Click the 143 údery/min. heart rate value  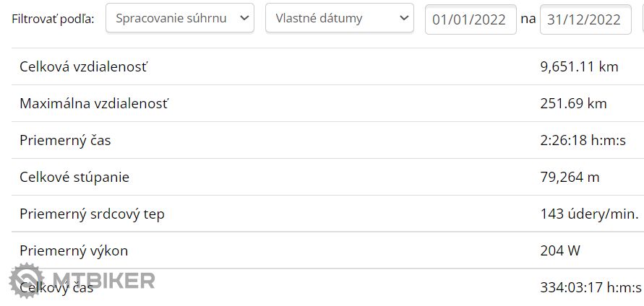[589, 214]
